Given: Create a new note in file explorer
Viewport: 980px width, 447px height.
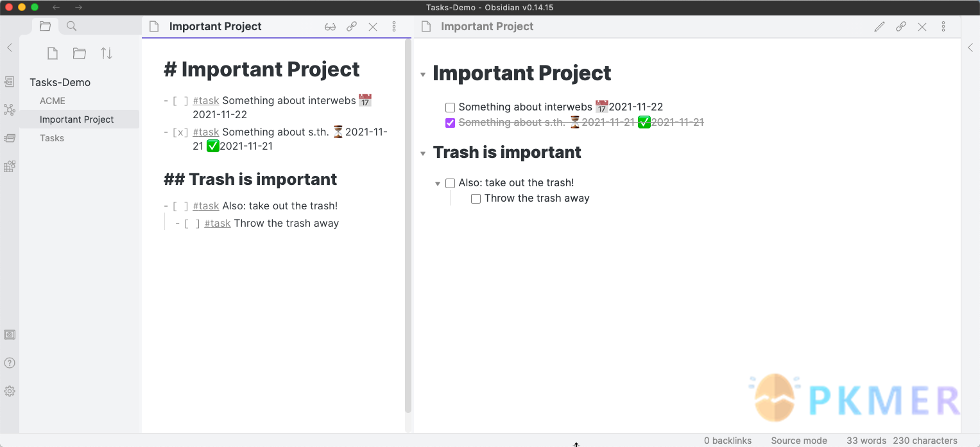Looking at the screenshot, I should pos(53,54).
